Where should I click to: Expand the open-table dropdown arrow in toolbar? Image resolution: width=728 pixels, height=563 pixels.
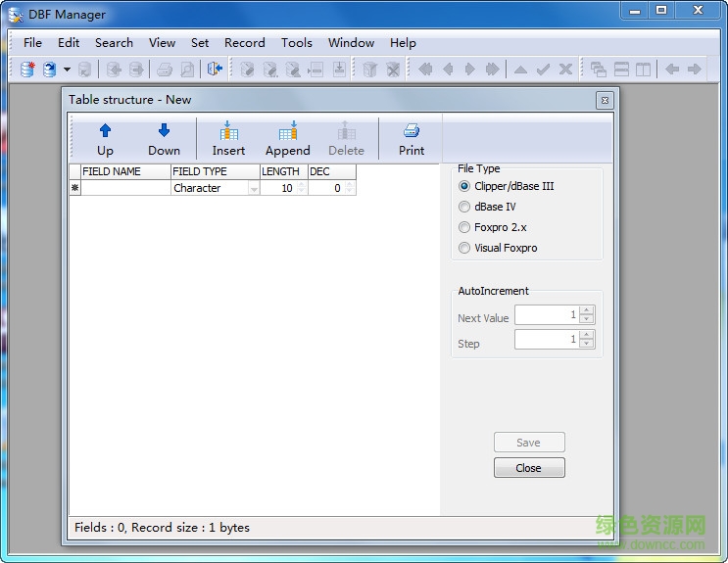pyautogui.click(x=68, y=70)
